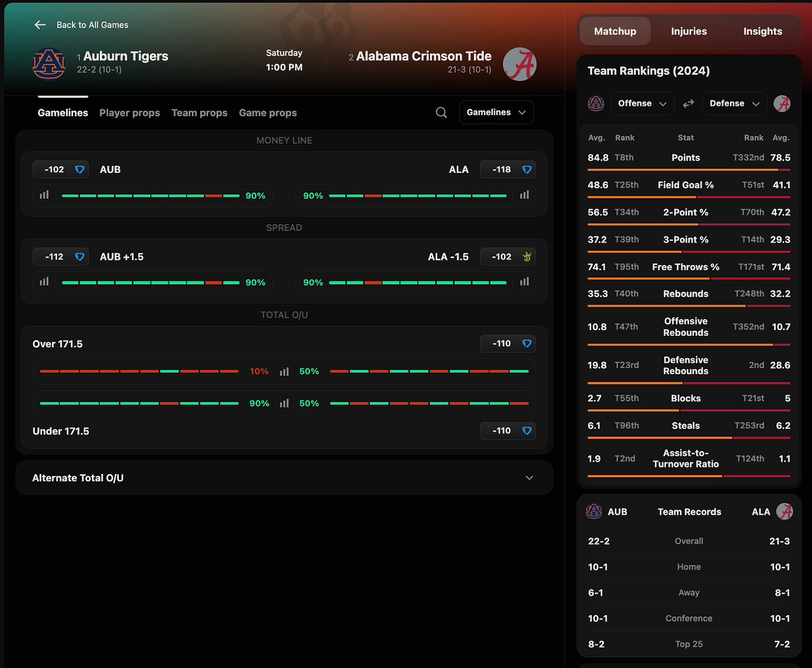Open the Defense dropdown
The image size is (812, 668).
[x=734, y=103]
